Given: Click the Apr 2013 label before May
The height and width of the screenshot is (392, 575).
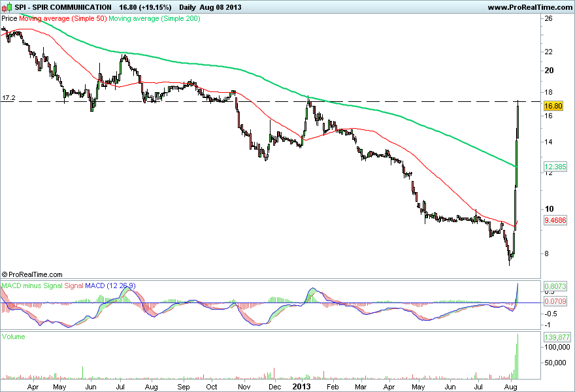Looking at the screenshot, I should click(389, 387).
